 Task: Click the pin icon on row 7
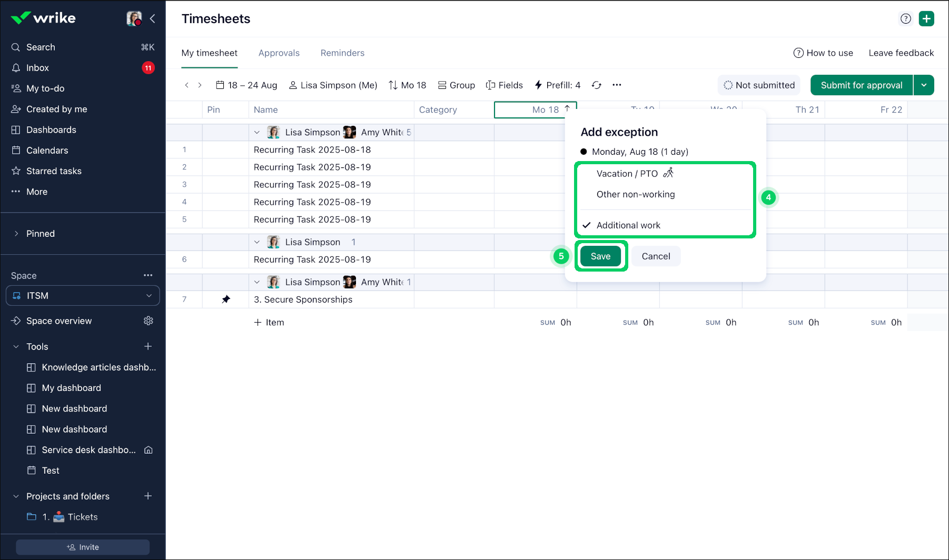(x=226, y=299)
